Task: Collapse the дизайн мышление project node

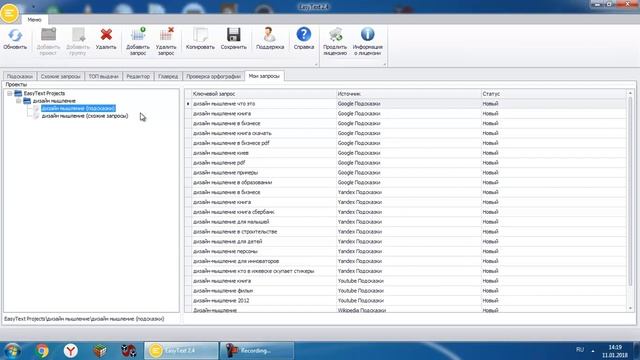Action: 18,101
